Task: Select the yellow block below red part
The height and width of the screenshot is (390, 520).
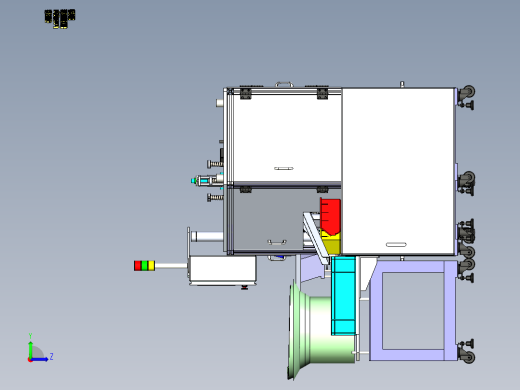Action: pos(331,243)
